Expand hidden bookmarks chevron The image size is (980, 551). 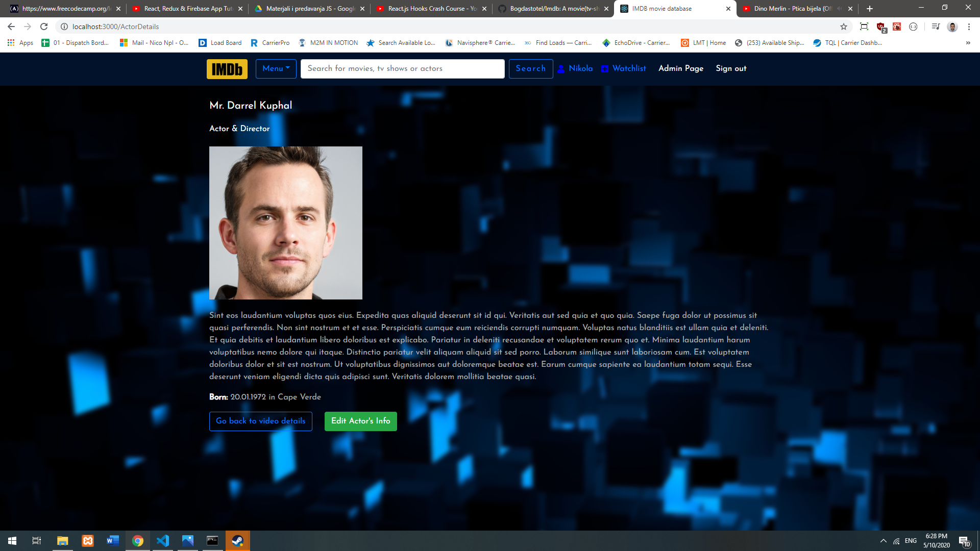tap(968, 43)
